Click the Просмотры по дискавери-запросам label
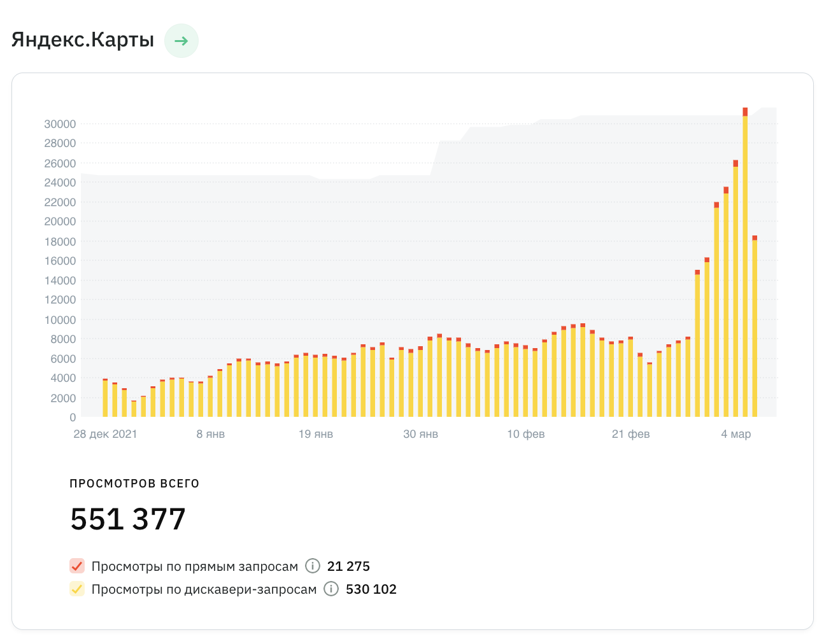This screenshot has width=824, height=644. click(204, 589)
